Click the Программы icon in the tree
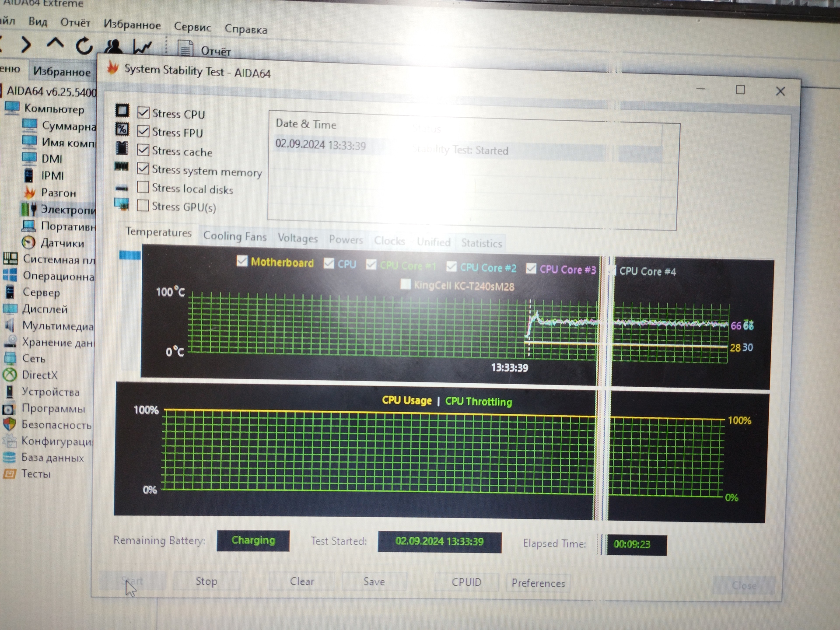 coord(9,409)
